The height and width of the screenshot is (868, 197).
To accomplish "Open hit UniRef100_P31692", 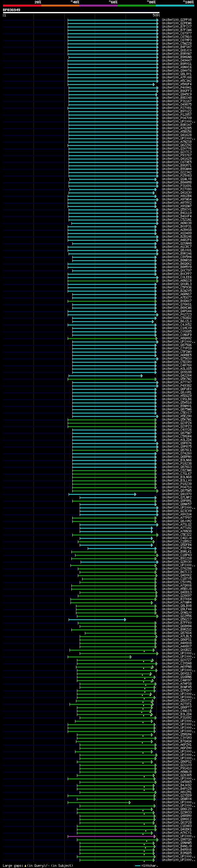I will pyautogui.click(x=177, y=717).
